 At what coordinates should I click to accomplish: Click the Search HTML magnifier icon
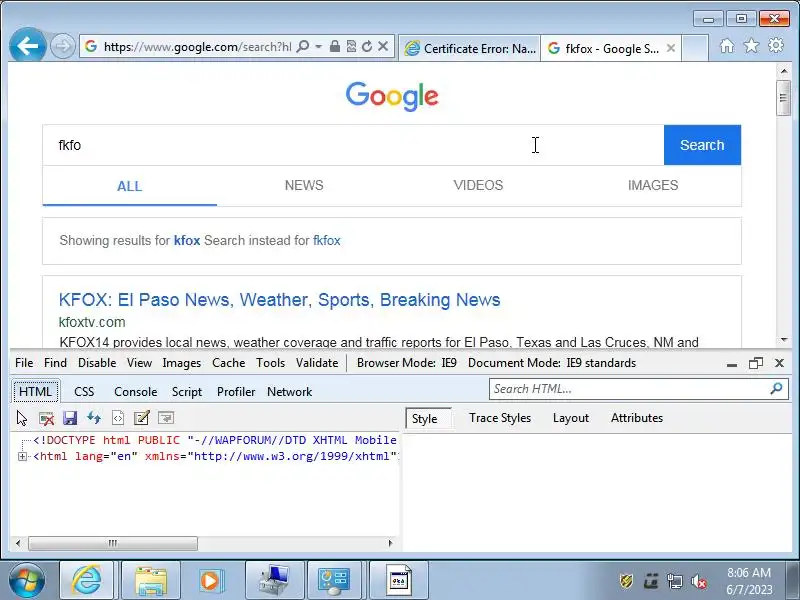click(777, 389)
